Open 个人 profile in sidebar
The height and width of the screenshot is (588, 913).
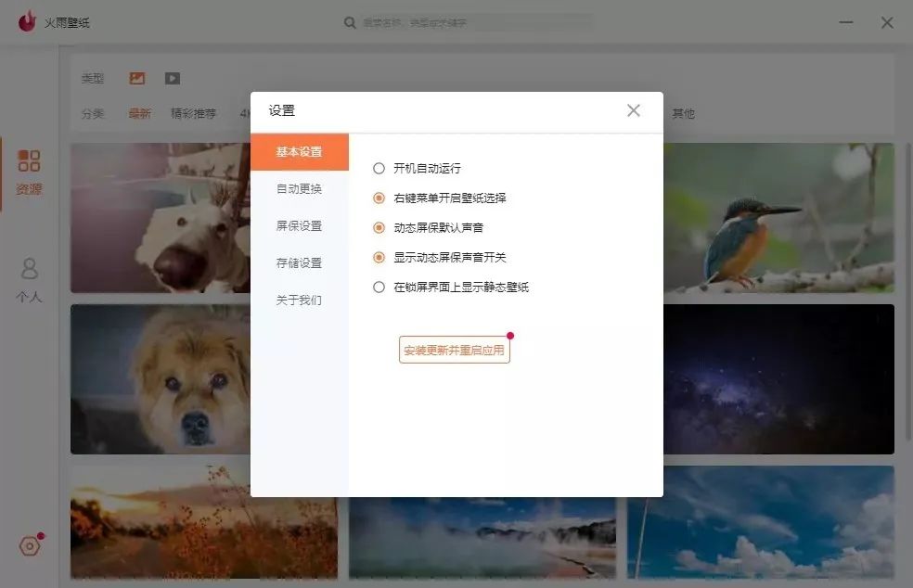[x=29, y=281]
